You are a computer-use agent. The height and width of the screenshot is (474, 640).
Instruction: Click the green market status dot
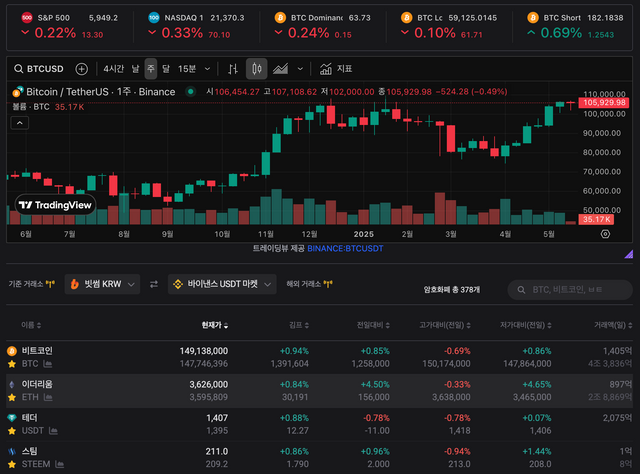coord(190,91)
